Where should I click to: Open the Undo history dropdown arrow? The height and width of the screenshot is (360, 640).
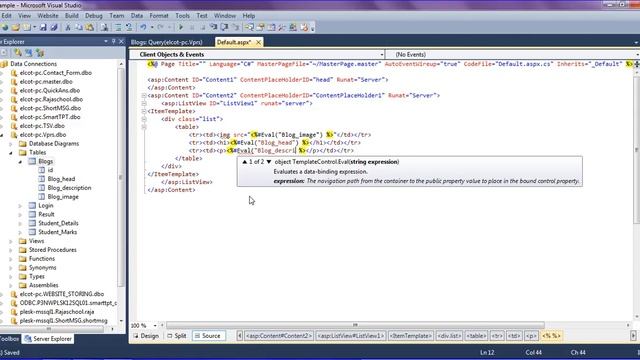click(x=152, y=27)
